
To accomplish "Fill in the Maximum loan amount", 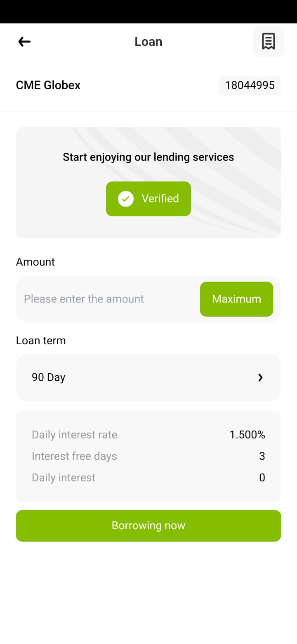I will [236, 299].
